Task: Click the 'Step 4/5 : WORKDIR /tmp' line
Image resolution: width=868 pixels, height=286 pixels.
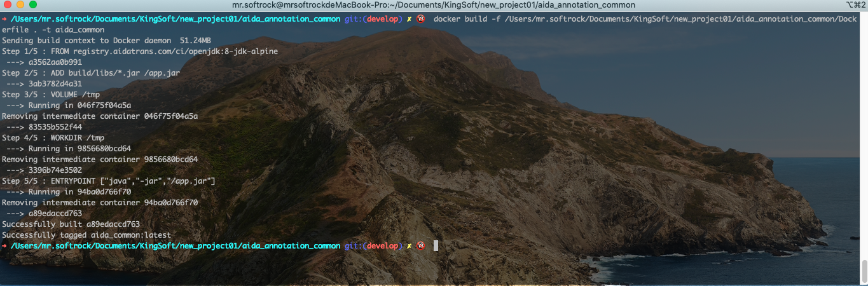Action: coord(53,137)
